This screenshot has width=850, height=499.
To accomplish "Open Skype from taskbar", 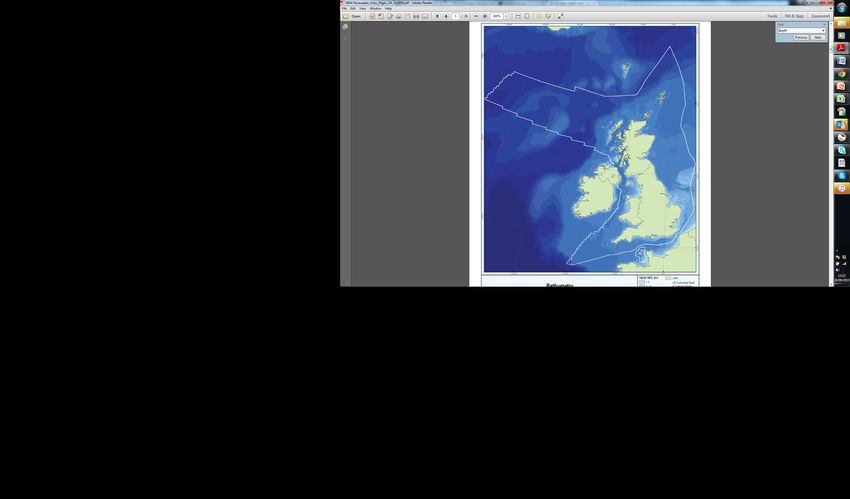I will [841, 176].
